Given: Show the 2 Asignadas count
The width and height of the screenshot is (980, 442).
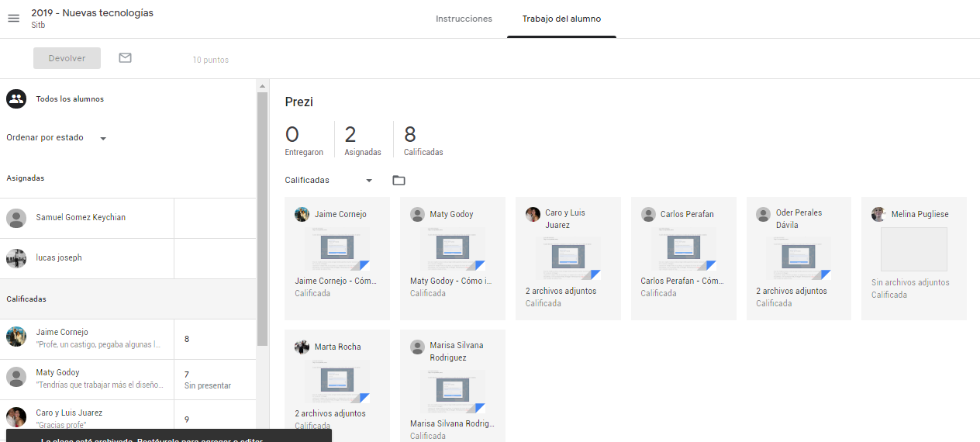Looking at the screenshot, I should pos(363,140).
